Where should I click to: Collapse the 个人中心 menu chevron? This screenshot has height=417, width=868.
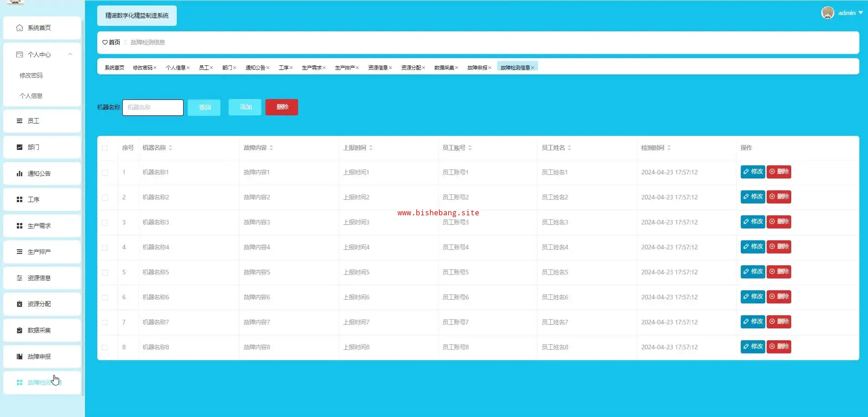coord(70,54)
